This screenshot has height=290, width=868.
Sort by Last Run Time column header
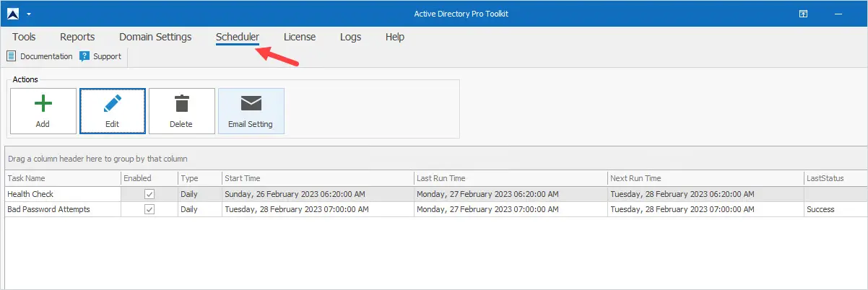click(x=511, y=178)
